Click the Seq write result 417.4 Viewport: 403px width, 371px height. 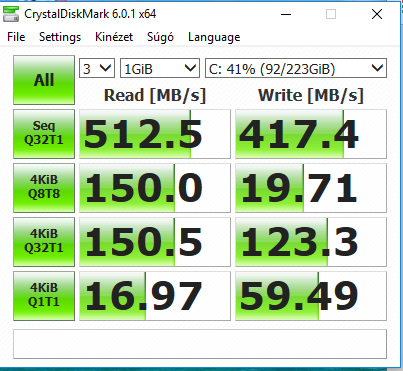(x=311, y=134)
